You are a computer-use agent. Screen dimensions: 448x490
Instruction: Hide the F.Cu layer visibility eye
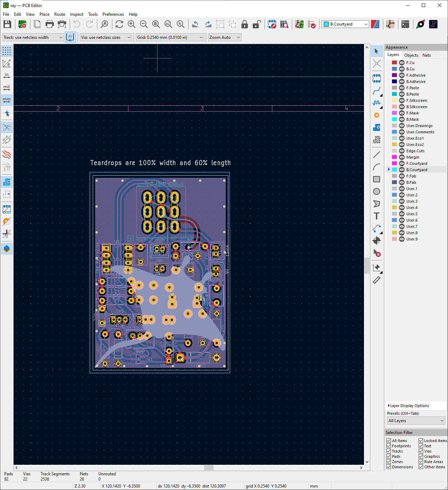[402, 63]
